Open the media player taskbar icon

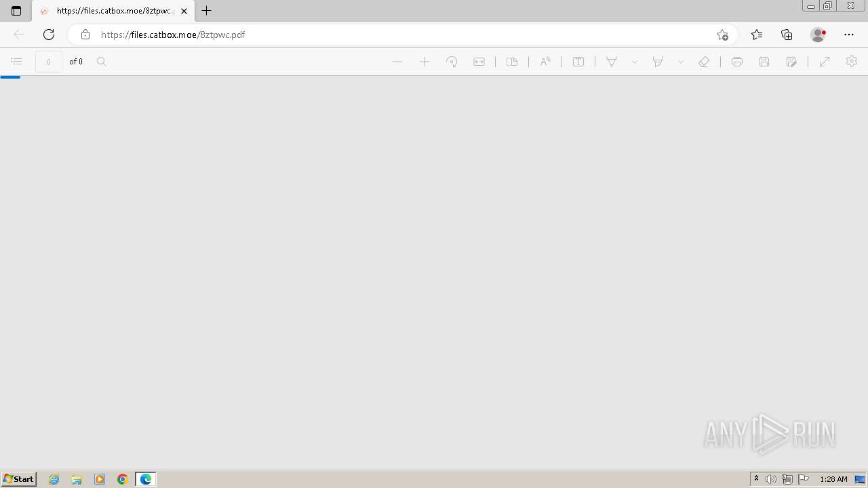point(100,479)
